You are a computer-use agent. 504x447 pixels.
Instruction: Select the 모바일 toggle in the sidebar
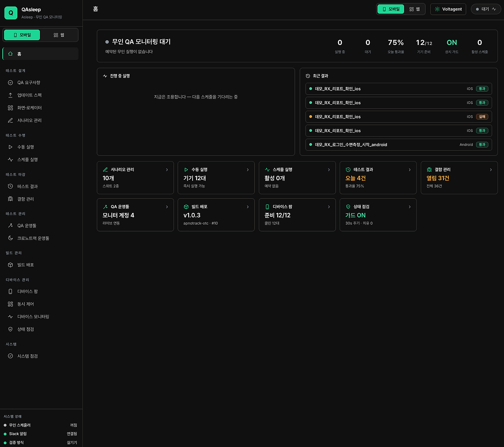point(22,35)
